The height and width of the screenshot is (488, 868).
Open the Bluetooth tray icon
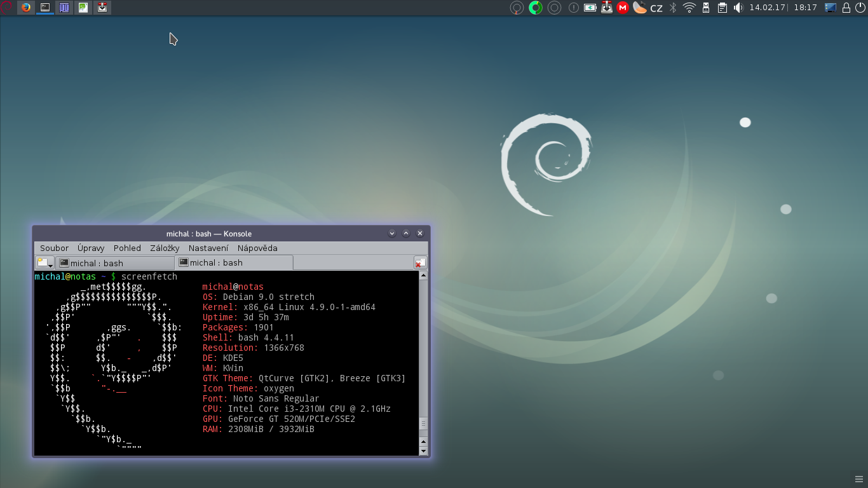[x=673, y=8]
